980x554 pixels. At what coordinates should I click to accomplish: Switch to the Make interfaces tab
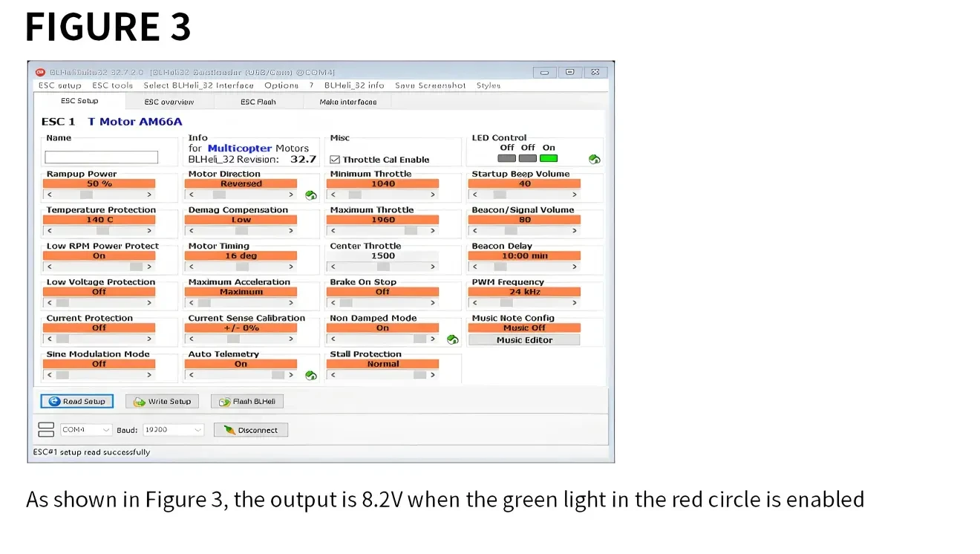348,102
